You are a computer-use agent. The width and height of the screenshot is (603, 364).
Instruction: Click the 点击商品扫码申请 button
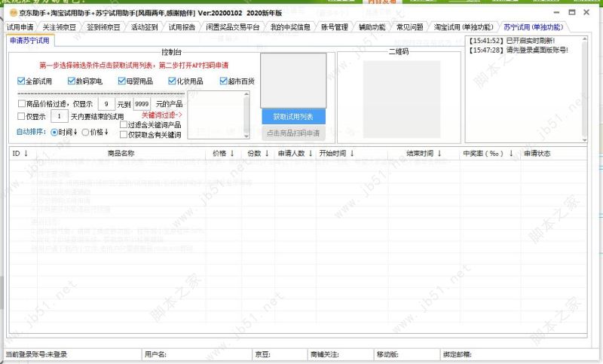point(293,133)
